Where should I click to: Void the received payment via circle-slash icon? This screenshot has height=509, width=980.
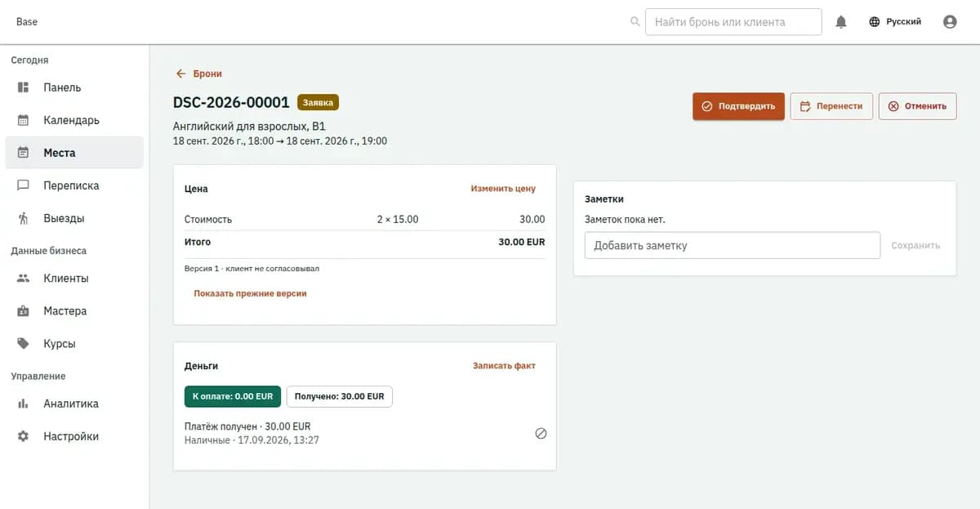(x=541, y=434)
